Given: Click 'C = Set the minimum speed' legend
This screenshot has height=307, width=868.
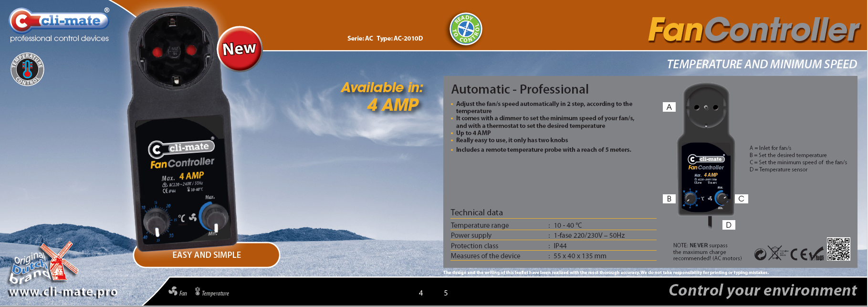Looking at the screenshot, I should 798,162.
